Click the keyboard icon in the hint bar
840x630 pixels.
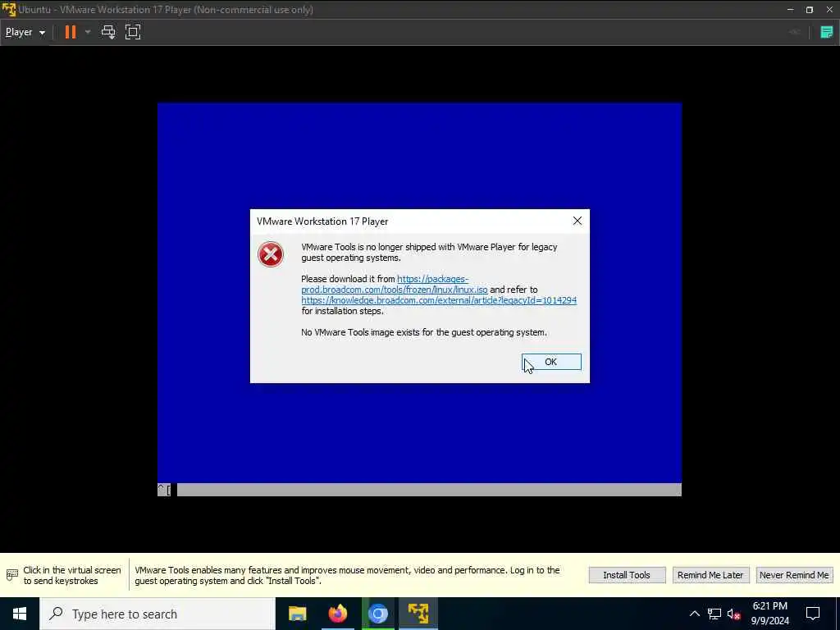coord(11,575)
